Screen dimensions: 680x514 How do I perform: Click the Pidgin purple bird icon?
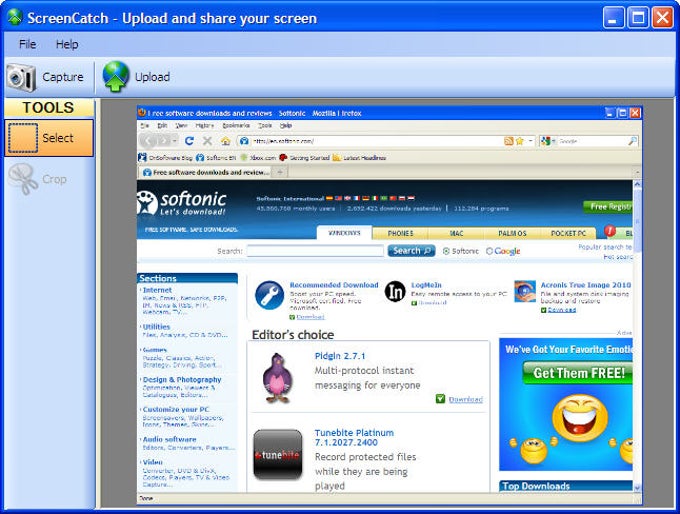click(276, 378)
